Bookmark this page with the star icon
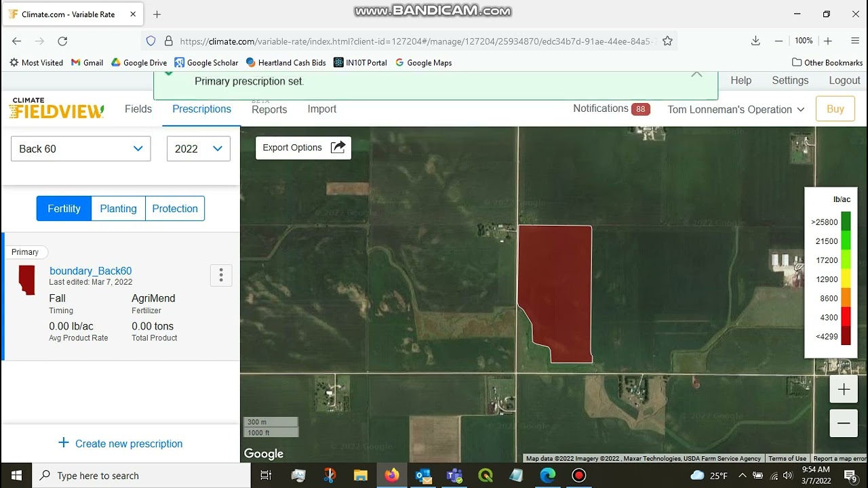The height and width of the screenshot is (488, 868). (x=667, y=41)
